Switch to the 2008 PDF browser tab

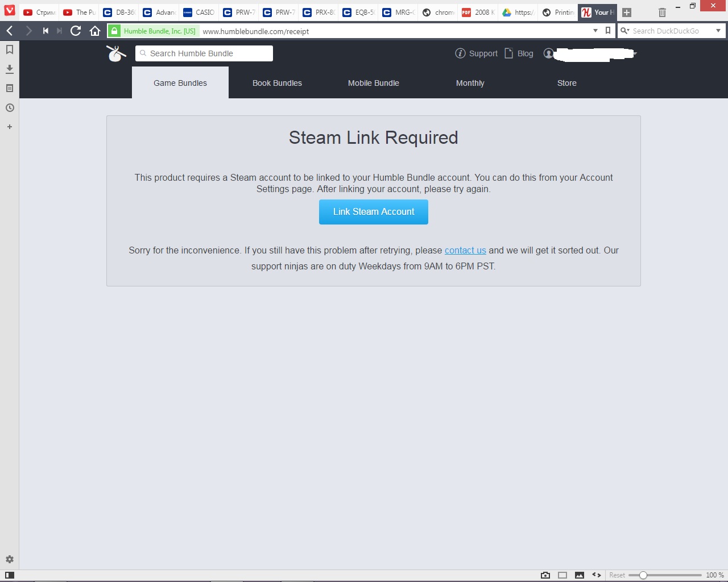click(x=478, y=12)
